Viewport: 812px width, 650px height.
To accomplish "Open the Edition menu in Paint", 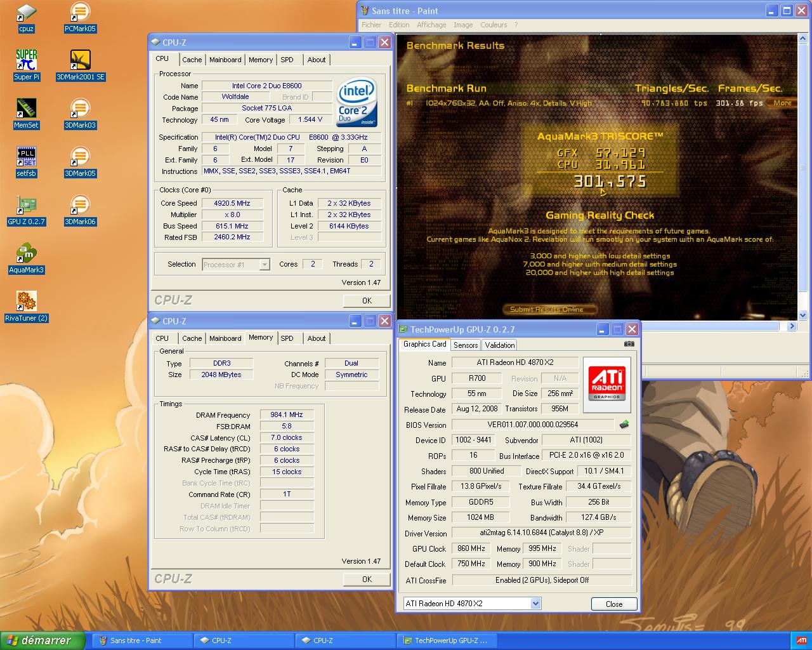I will [399, 25].
